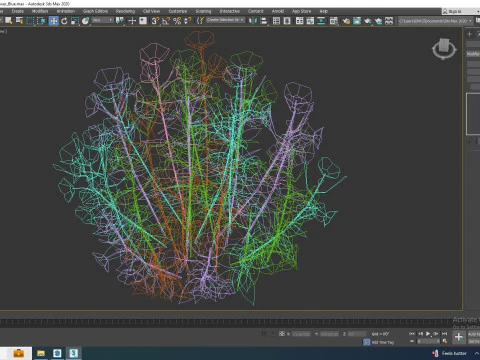This screenshot has width=480, height=360.
Task: Click the Align tool icon
Action: coord(264,21)
